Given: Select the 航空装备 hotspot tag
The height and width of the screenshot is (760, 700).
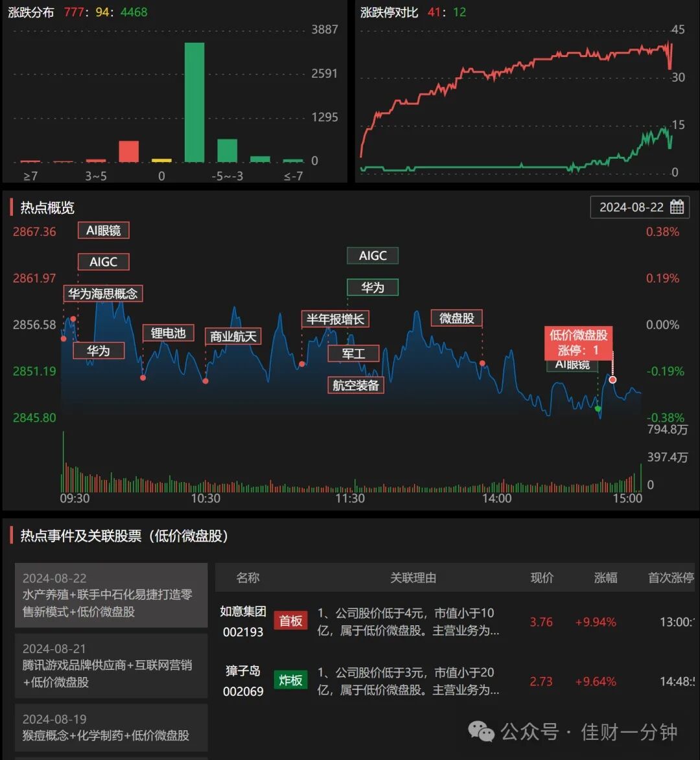Looking at the screenshot, I should pos(356,385).
